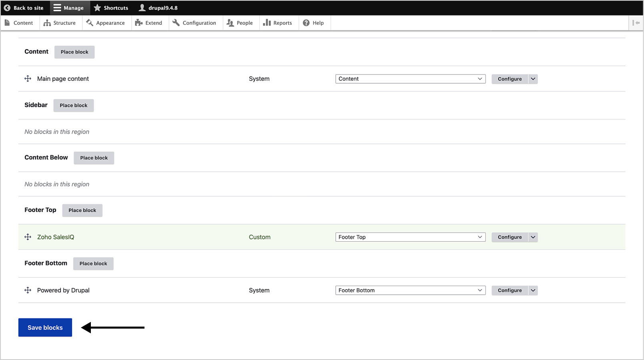The image size is (644, 360).
Task: Place block in the Content Below region
Action: (x=94, y=158)
